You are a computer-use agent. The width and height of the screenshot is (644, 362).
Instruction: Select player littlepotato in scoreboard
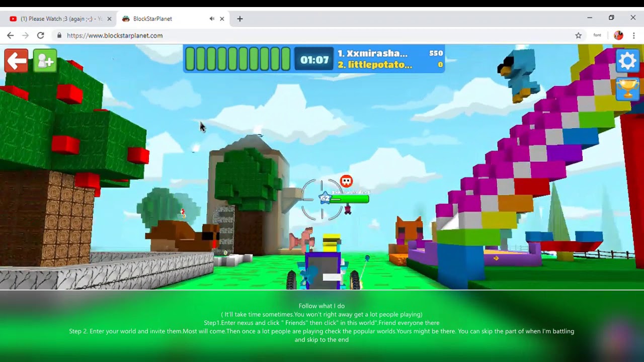pos(375,65)
